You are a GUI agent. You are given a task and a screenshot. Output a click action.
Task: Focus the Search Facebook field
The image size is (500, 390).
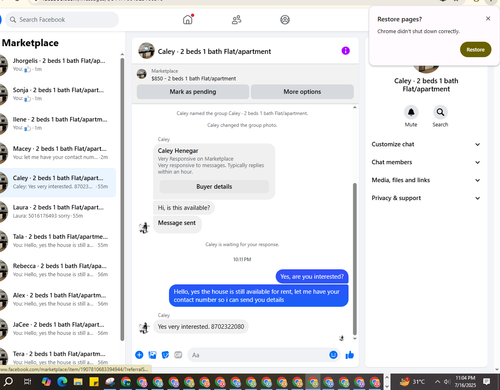(x=62, y=20)
